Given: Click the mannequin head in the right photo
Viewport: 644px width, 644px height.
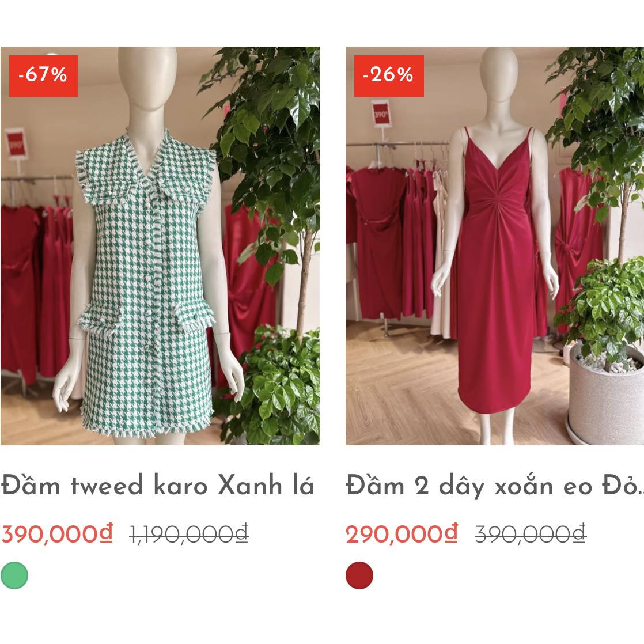Looking at the screenshot, I should (499, 74).
